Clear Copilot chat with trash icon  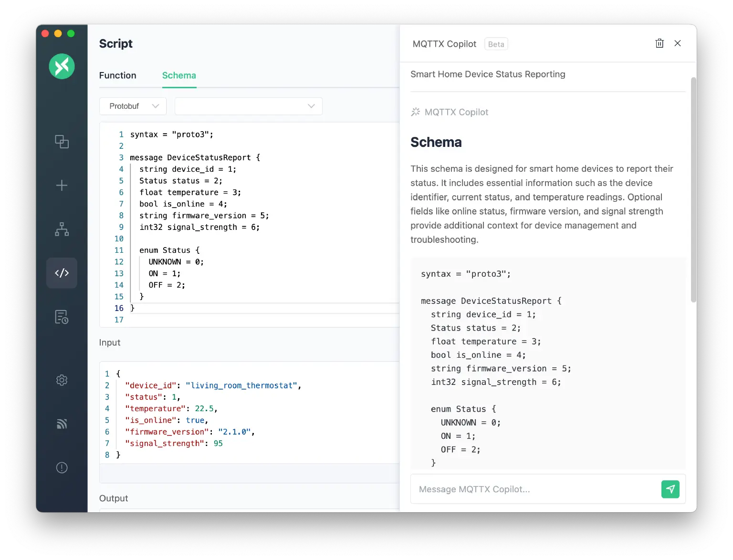(x=660, y=43)
